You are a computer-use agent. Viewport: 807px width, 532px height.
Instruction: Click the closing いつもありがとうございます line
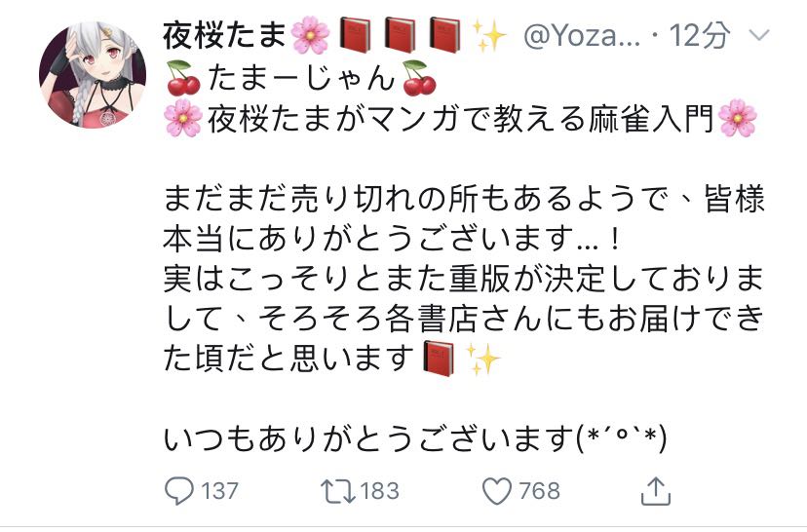click(415, 438)
